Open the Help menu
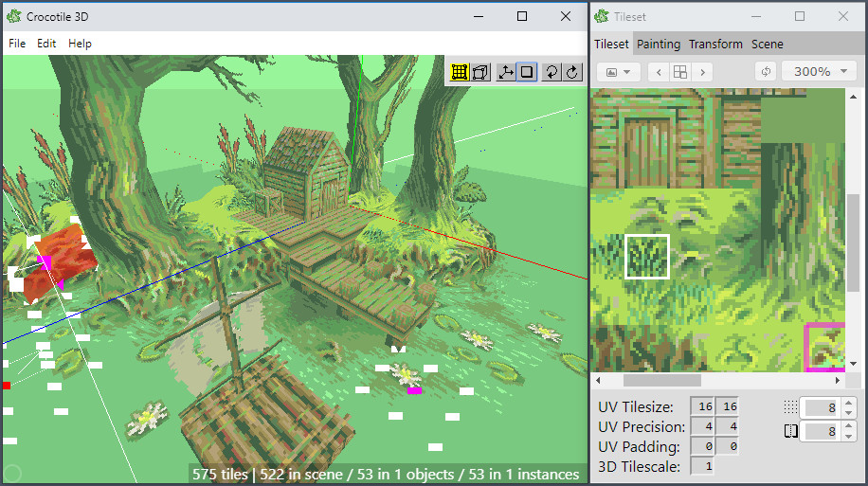868x486 pixels. pyautogui.click(x=80, y=44)
